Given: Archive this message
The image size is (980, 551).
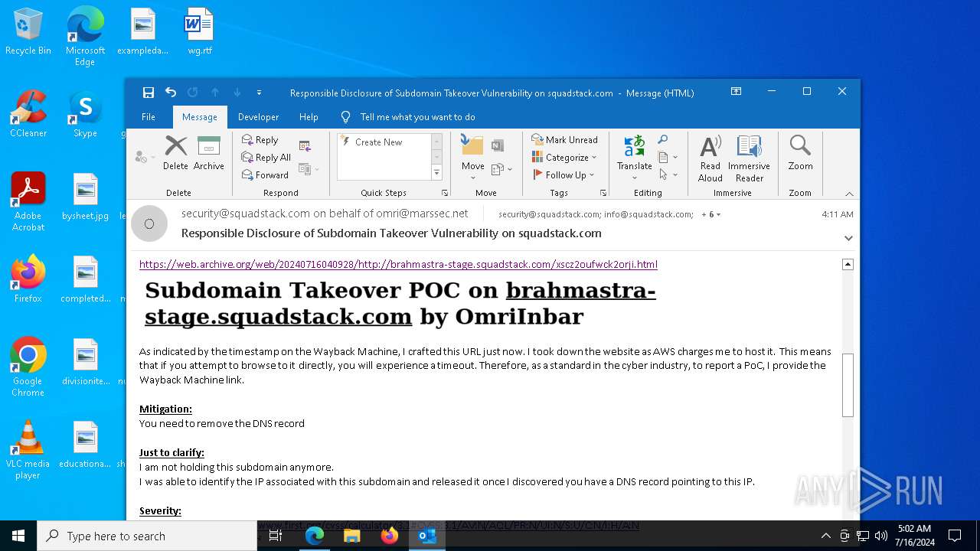Looking at the screenshot, I should (x=208, y=152).
